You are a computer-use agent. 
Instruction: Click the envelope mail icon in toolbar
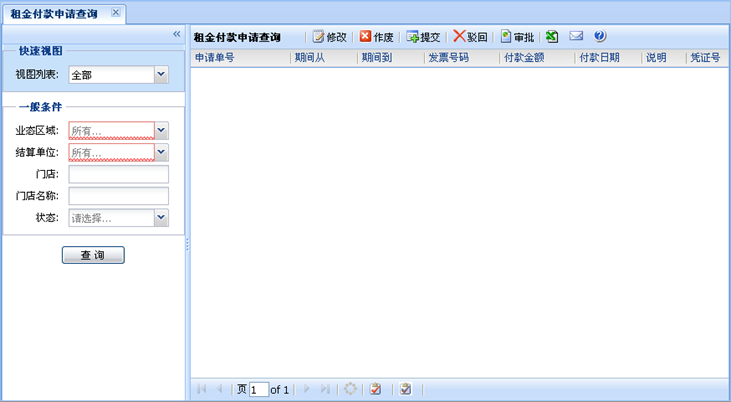(x=576, y=36)
